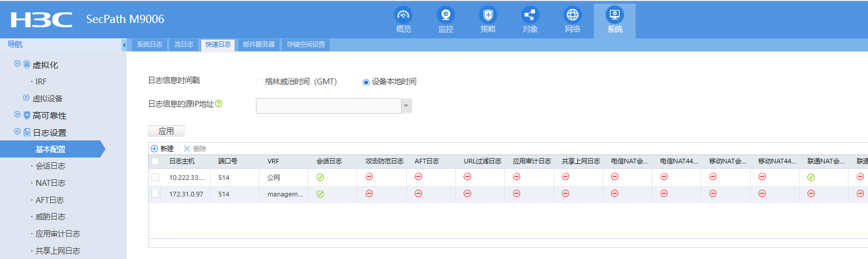The image size is (868, 259).
Task: Click the 日志设置 document icon
Action: 27,132
